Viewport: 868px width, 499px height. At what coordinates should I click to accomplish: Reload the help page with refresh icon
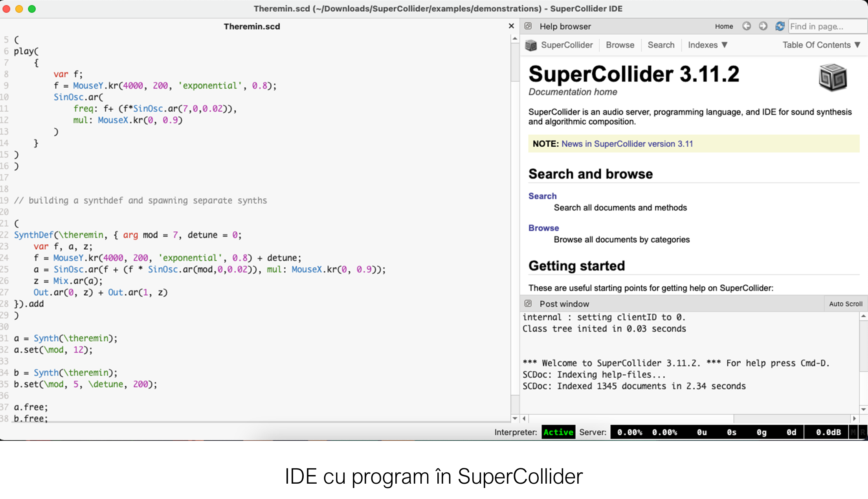(x=780, y=26)
